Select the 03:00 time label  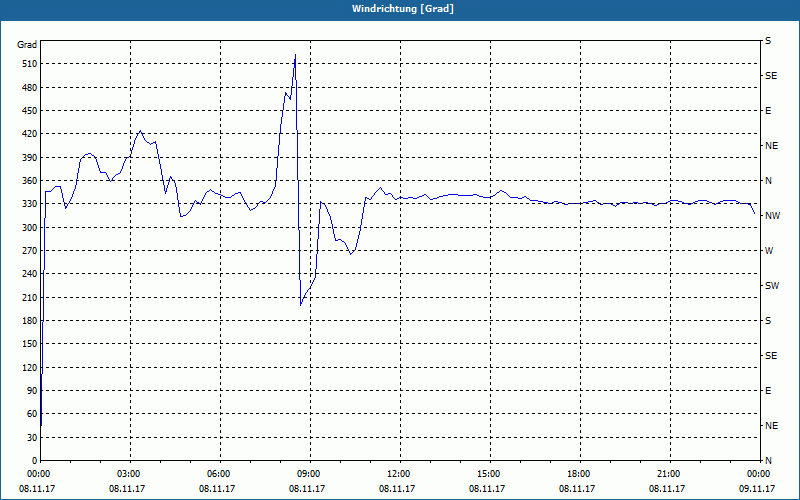(x=130, y=474)
